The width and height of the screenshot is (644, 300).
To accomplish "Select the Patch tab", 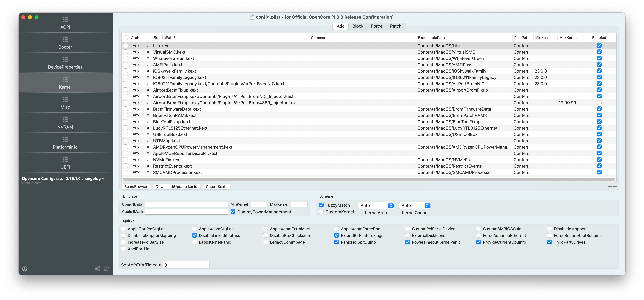I will [395, 26].
